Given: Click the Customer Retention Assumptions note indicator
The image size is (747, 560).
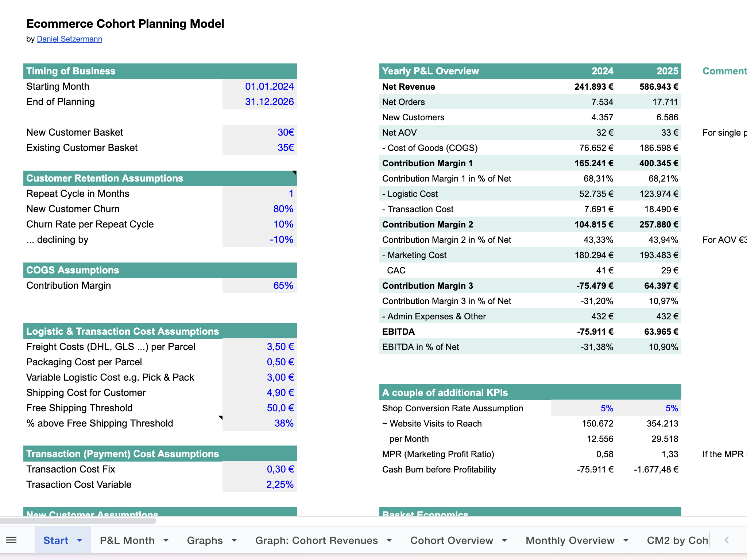Looking at the screenshot, I should click(x=294, y=173).
